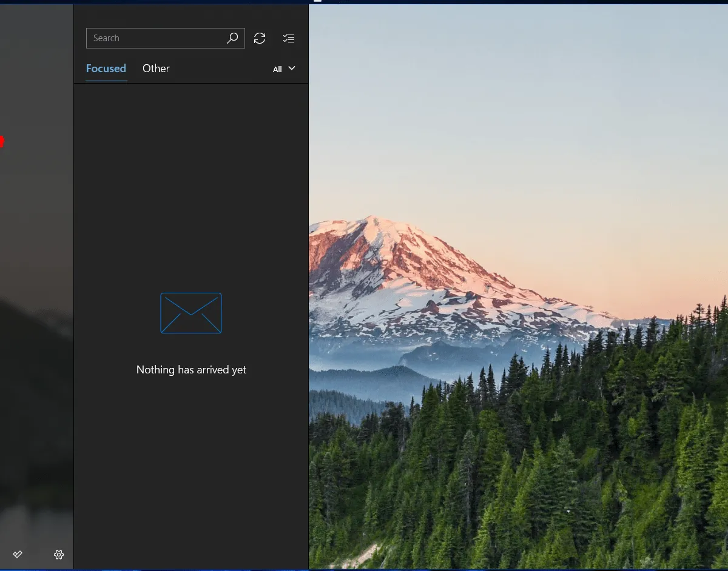Click the empty-inbox envelope illustration
728x571 pixels.
click(x=191, y=313)
